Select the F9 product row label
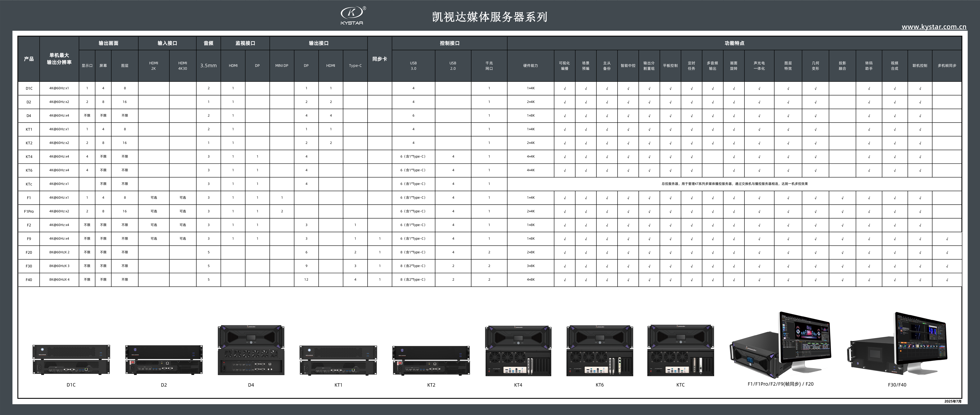The width and height of the screenshot is (980, 415). click(29, 239)
